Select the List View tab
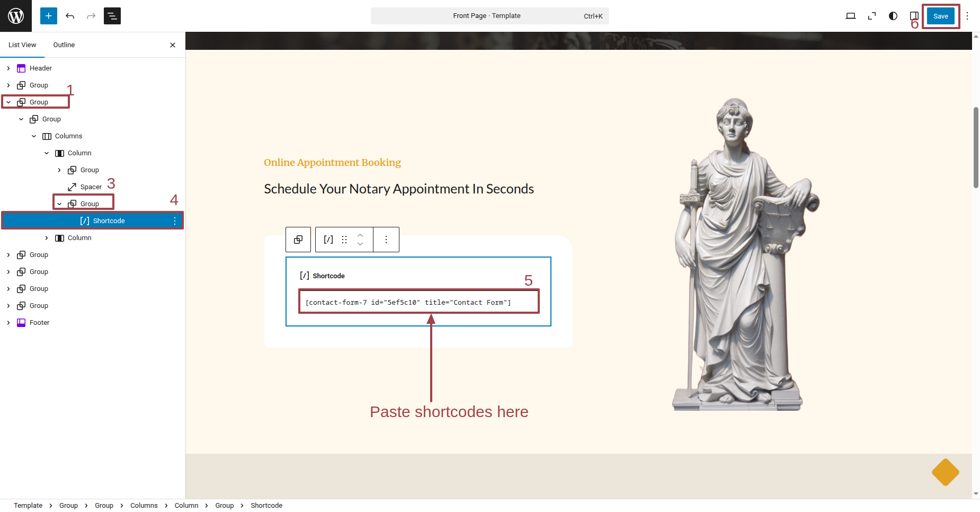Screen dimensions: 980x512 click(22, 45)
